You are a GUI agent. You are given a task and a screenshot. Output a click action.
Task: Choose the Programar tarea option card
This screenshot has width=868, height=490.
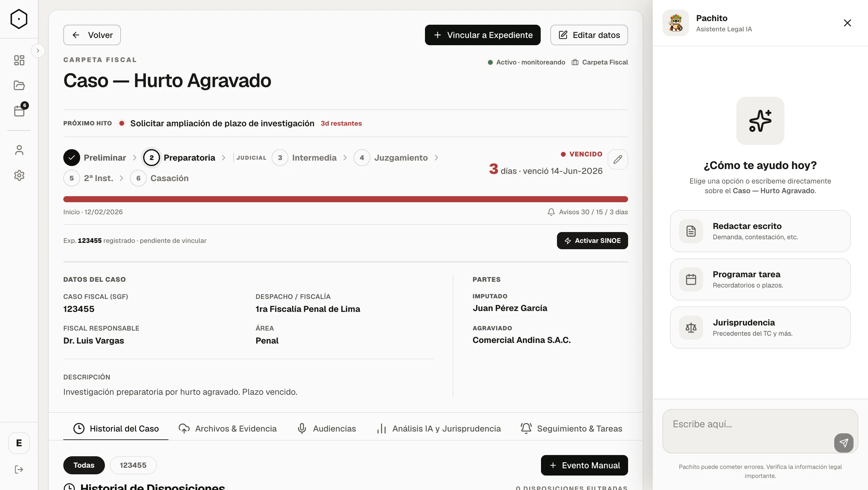pyautogui.click(x=760, y=279)
